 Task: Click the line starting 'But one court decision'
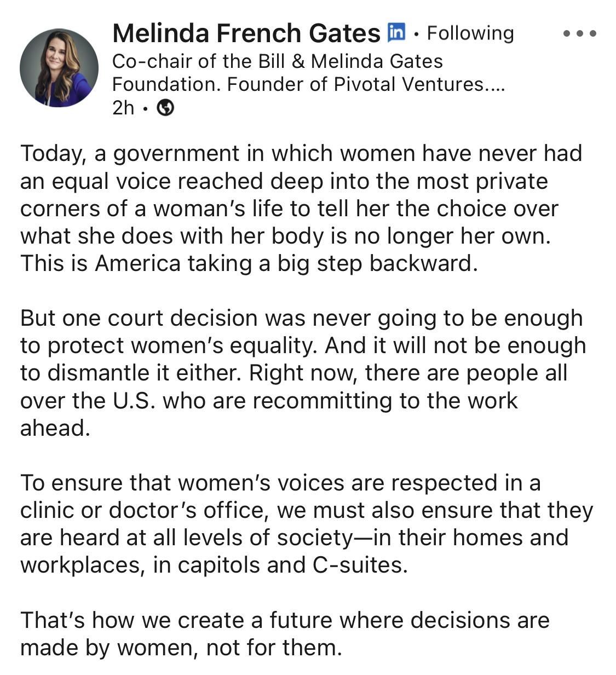[x=301, y=318]
